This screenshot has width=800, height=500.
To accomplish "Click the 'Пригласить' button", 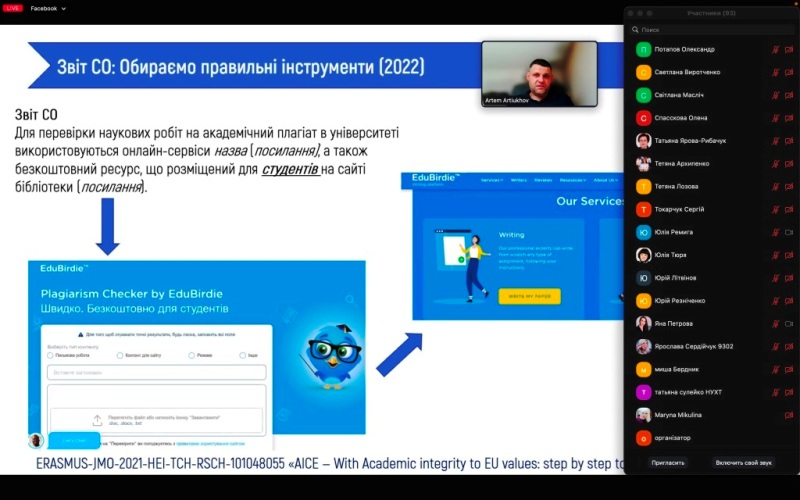I will click(x=668, y=463).
